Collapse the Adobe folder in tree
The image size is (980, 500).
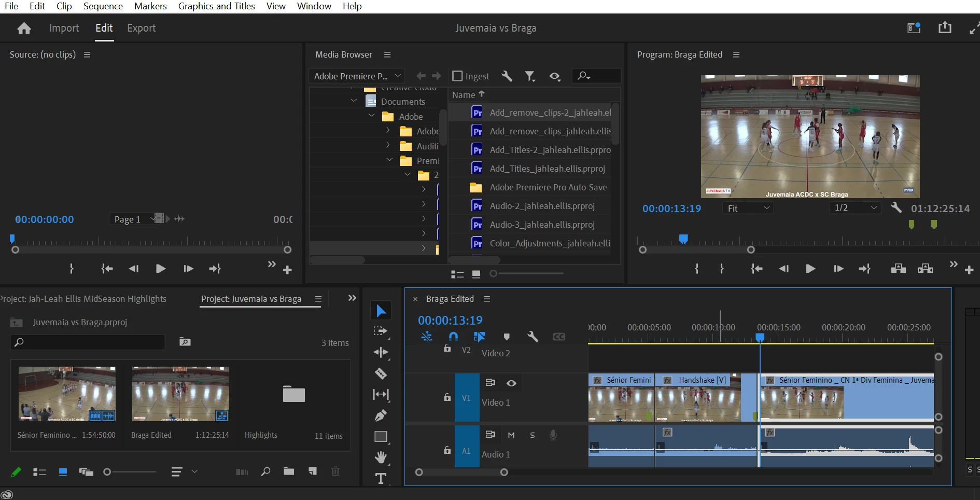coord(371,116)
